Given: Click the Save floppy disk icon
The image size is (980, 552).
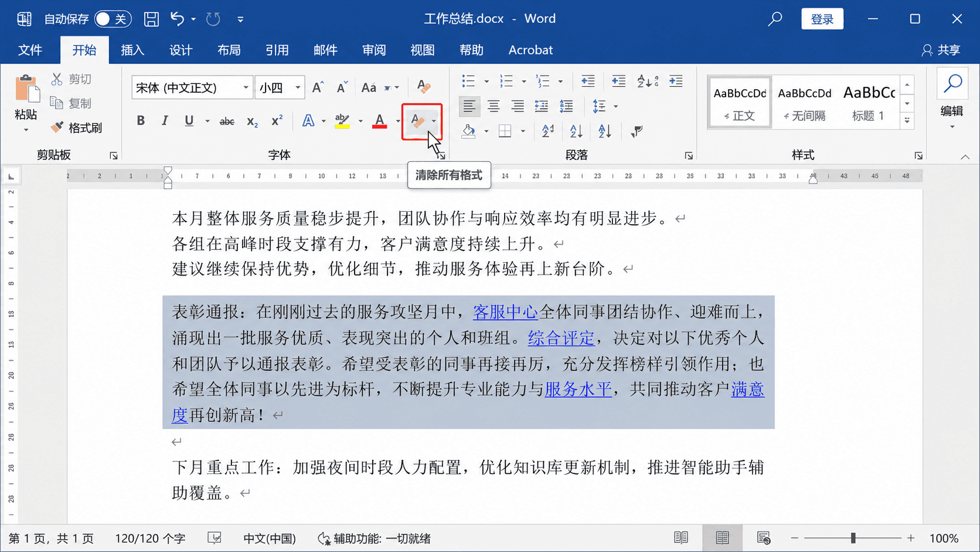Looking at the screenshot, I should tap(151, 19).
